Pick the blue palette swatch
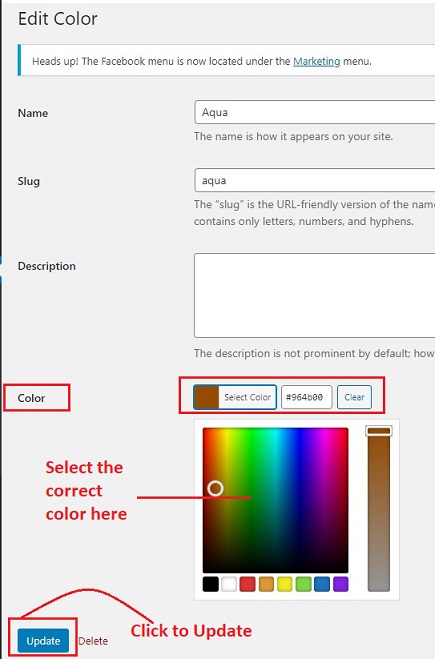The width and height of the screenshot is (435, 660). point(322,584)
